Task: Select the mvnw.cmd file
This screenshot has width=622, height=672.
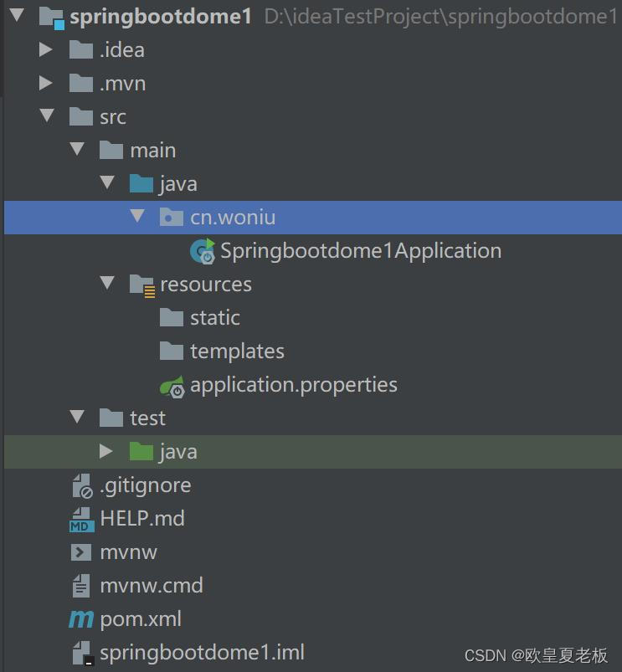Action: pos(137,586)
